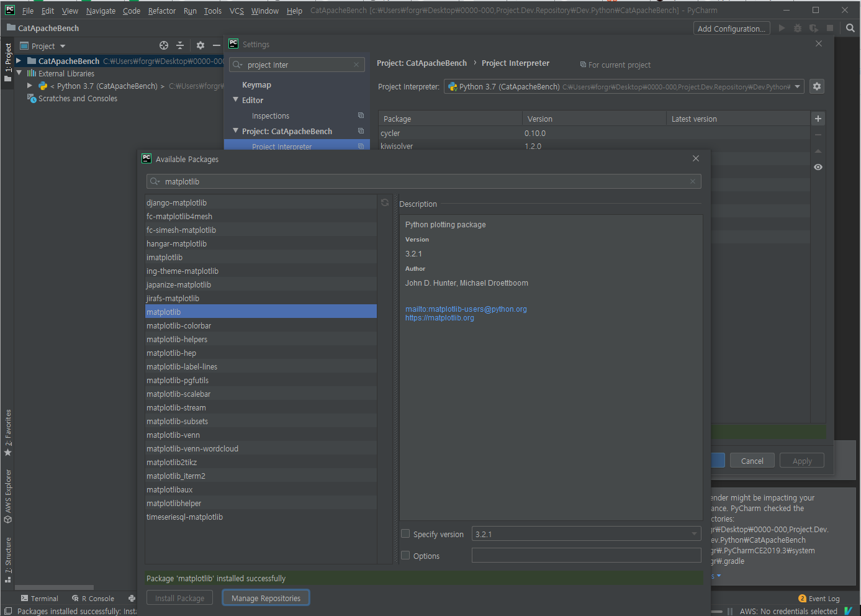
Task: Open the AWS Explorer side tab
Action: click(x=8, y=496)
